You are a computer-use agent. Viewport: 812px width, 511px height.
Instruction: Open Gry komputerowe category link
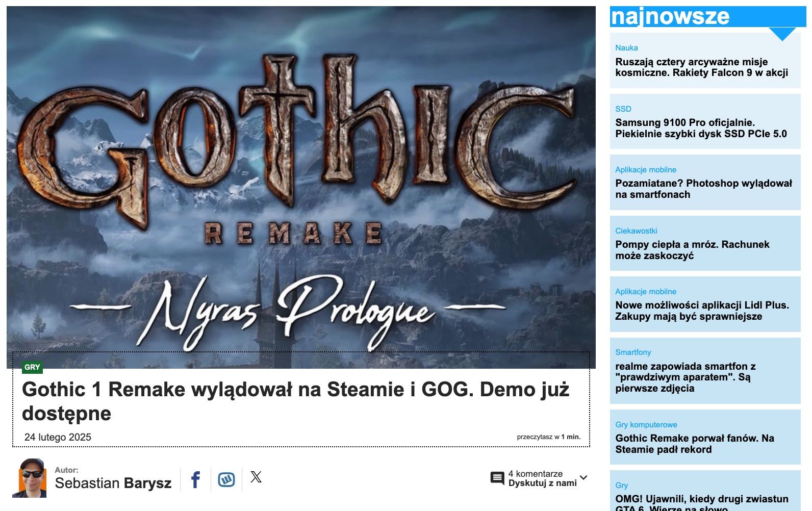pos(646,425)
